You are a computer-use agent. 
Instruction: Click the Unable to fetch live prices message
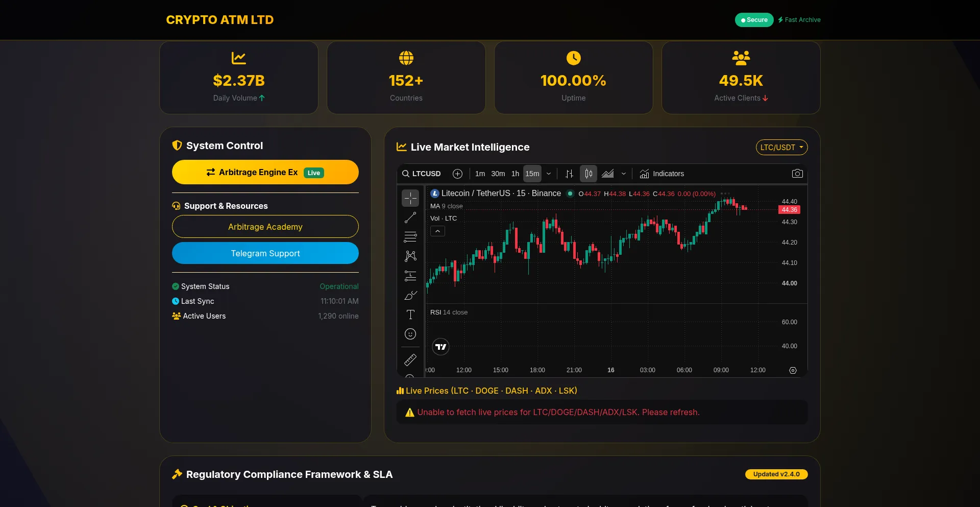558,413
